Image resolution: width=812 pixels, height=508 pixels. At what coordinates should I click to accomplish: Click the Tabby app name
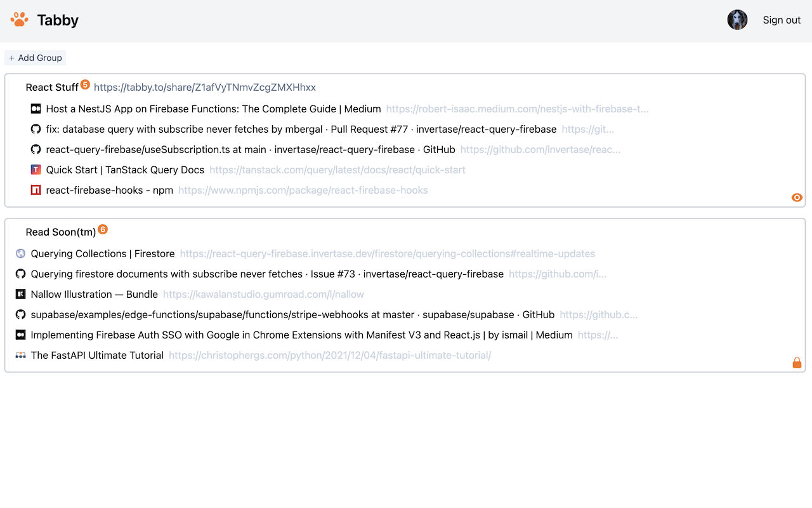click(x=58, y=20)
